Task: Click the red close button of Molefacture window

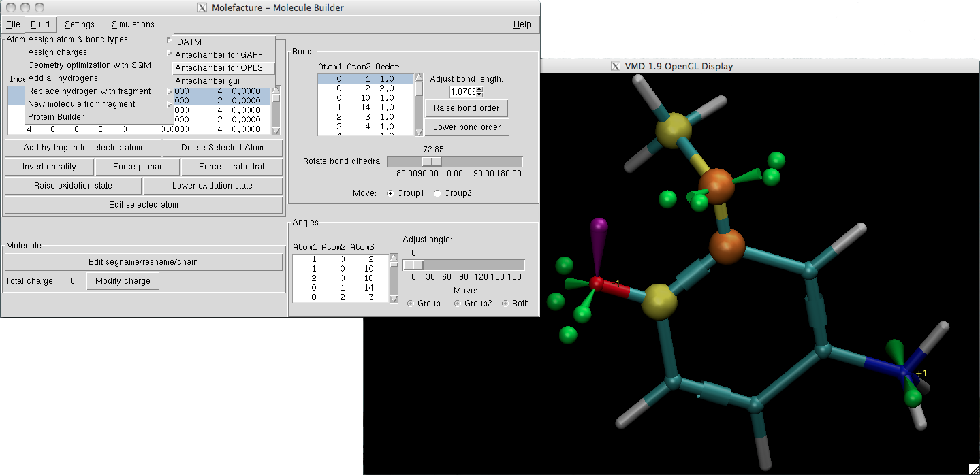Action: click(9, 7)
